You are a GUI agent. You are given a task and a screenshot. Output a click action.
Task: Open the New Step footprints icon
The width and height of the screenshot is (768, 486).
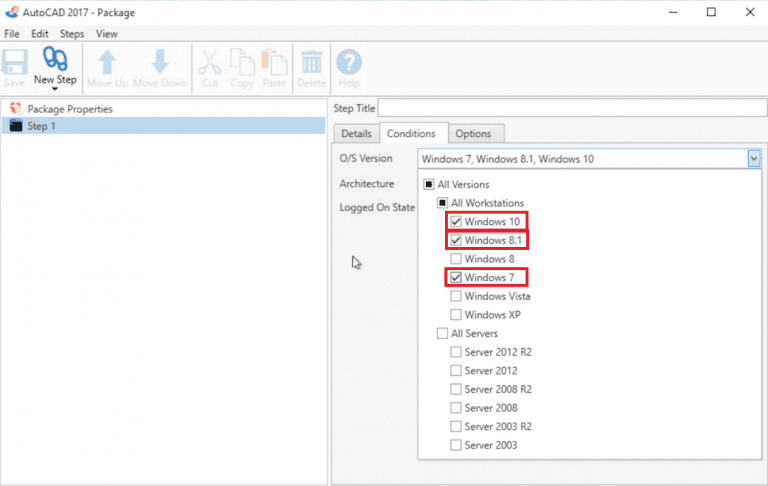click(x=55, y=59)
